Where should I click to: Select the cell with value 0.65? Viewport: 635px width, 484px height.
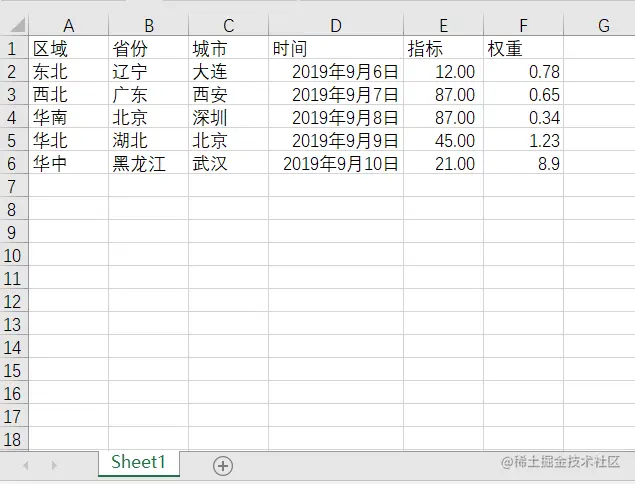click(523, 95)
